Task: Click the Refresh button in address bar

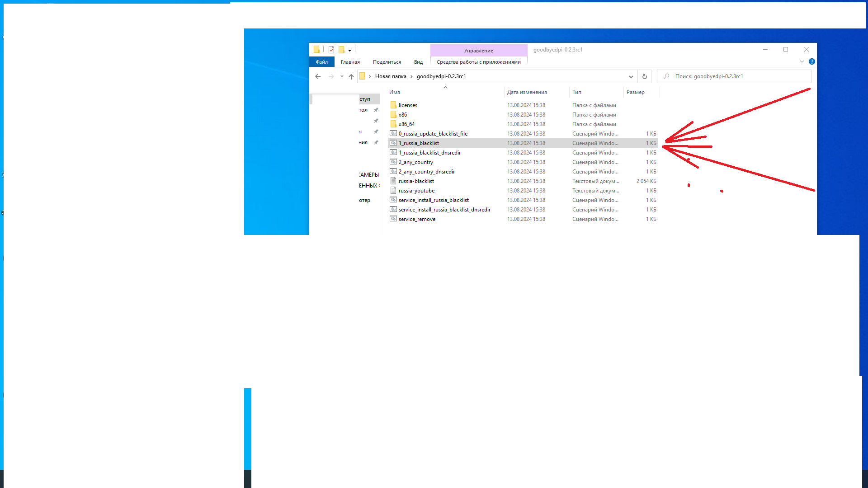Action: point(644,76)
